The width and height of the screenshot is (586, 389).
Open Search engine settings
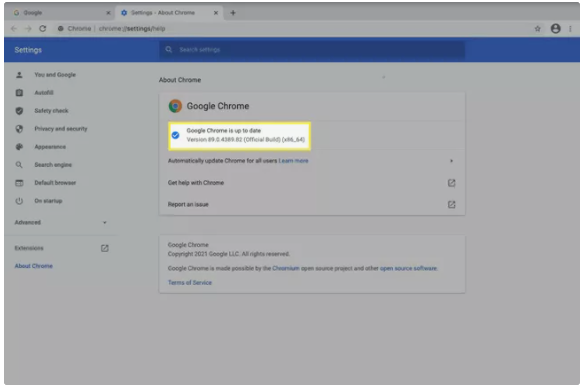point(53,165)
